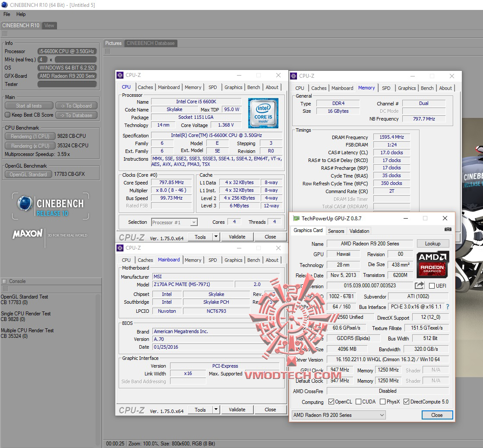Click the Z170A PC MATE (MS-7971) model text
This screenshot has width=483, height=448.
pyautogui.click(x=182, y=284)
